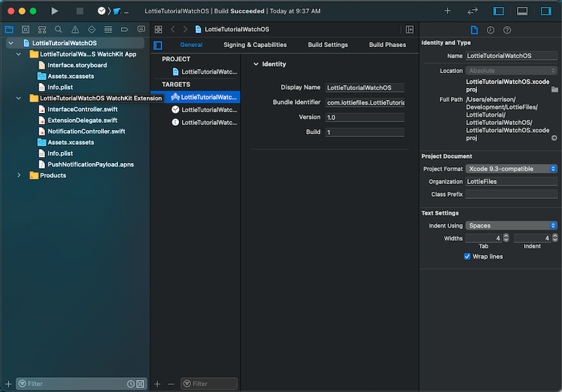This screenshot has height=392, width=562.
Task: Expand the Products group
Action: pyautogui.click(x=19, y=175)
